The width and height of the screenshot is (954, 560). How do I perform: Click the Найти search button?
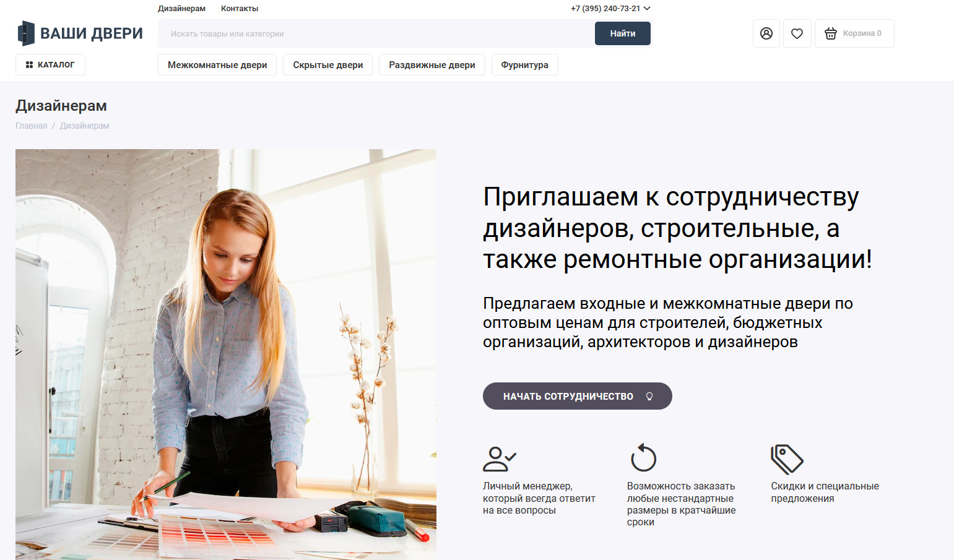tap(623, 33)
